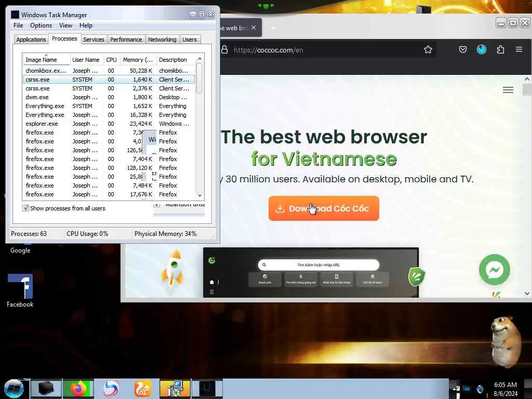
Task: Open a new Firefox tab with plus
Action: pos(273,28)
